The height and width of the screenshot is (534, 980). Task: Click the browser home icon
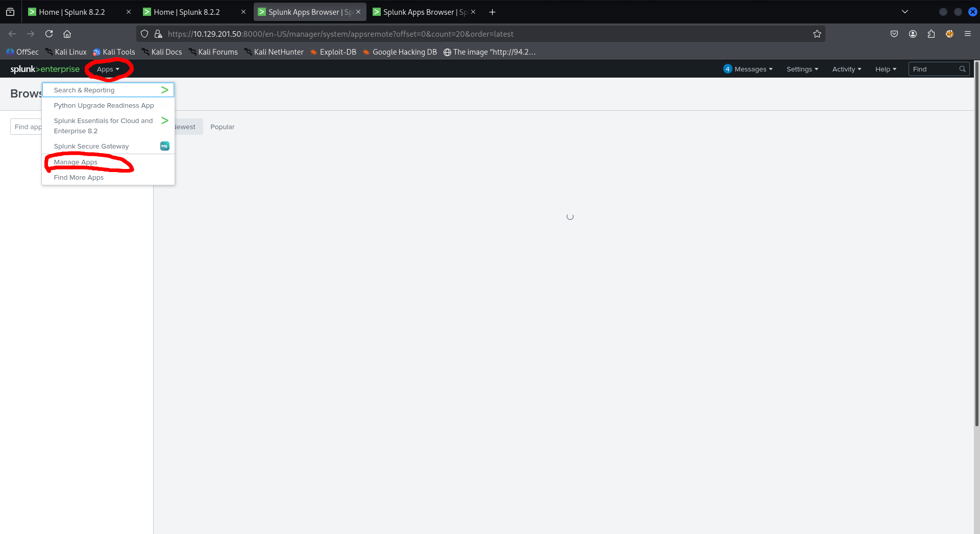click(x=67, y=34)
